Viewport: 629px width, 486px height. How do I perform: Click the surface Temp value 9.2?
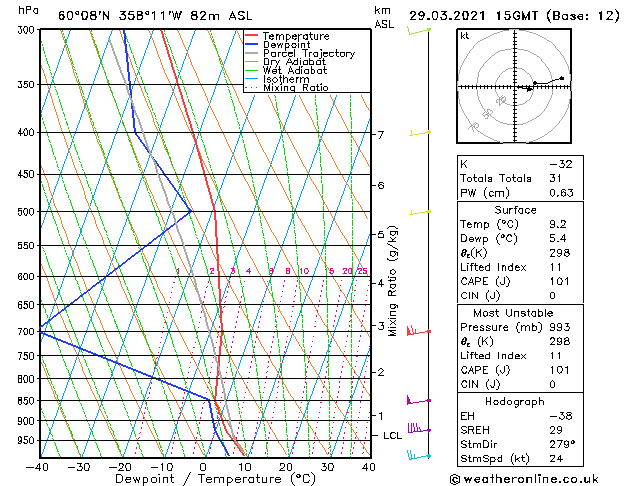point(558,224)
